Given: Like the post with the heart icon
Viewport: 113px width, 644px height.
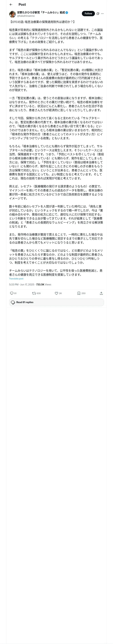Looking at the screenshot, I should (56, 293).
